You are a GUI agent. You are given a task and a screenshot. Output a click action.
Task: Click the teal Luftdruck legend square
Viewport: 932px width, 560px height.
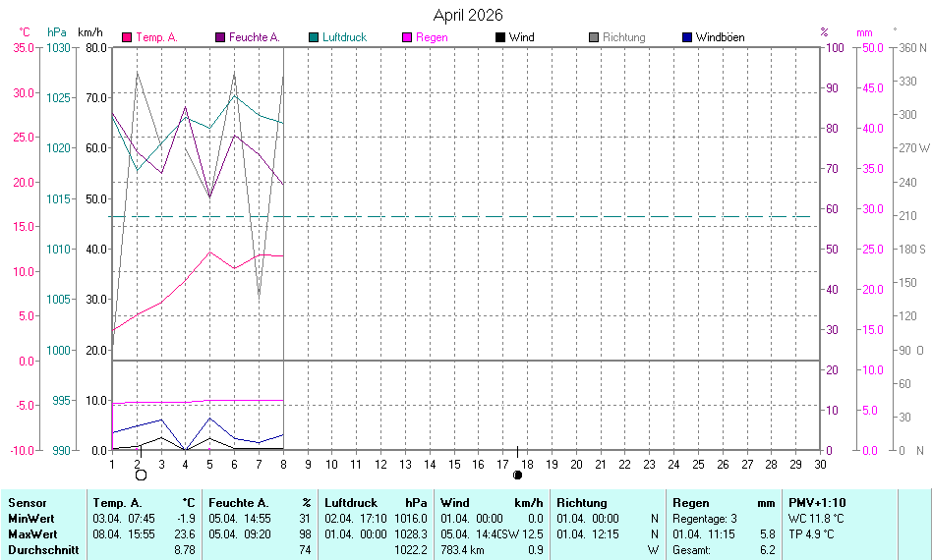click(314, 37)
